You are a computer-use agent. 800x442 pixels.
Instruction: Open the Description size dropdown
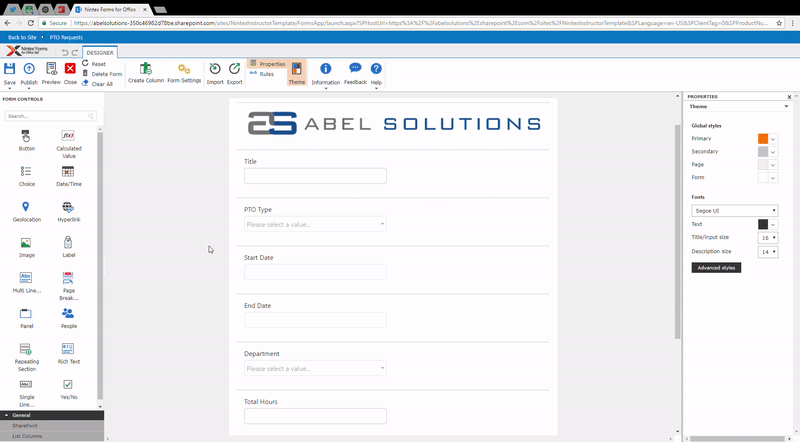[x=768, y=252]
